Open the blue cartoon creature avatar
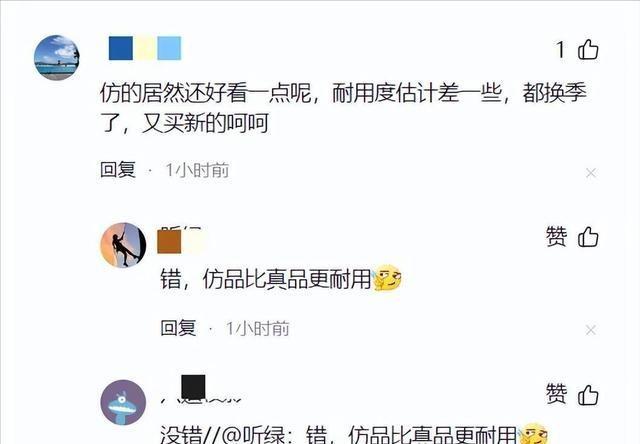This screenshot has width=640, height=444. pos(123,402)
